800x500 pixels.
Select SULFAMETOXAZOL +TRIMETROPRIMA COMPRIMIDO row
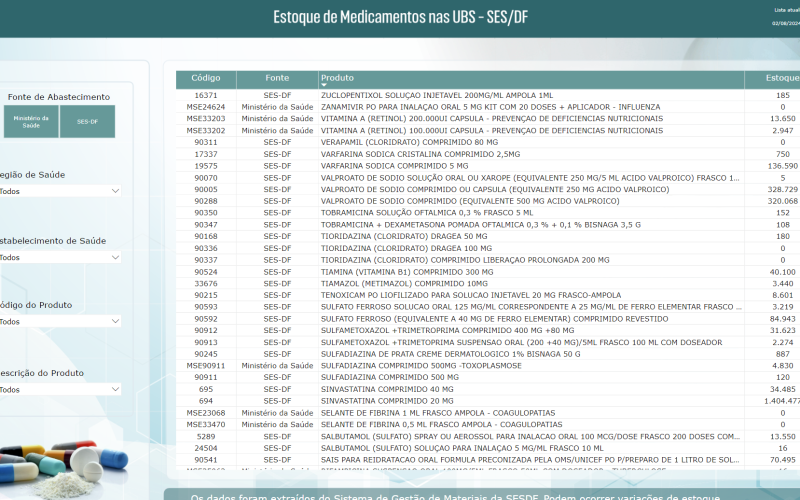[x=488, y=331]
